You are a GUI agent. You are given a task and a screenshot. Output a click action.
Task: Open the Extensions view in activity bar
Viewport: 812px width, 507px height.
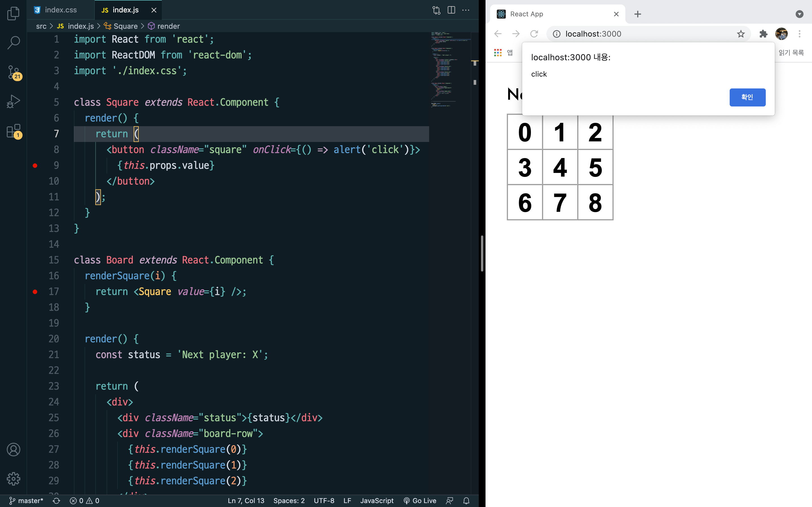pos(14,131)
